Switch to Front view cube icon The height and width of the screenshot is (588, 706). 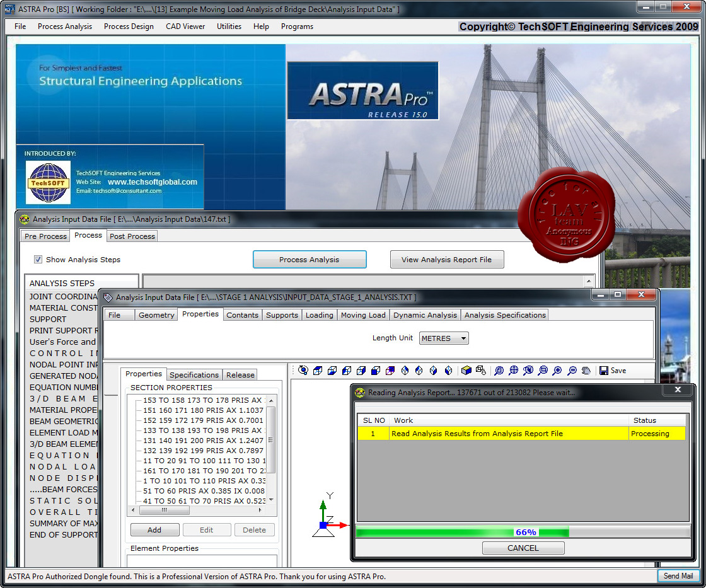pos(376,370)
